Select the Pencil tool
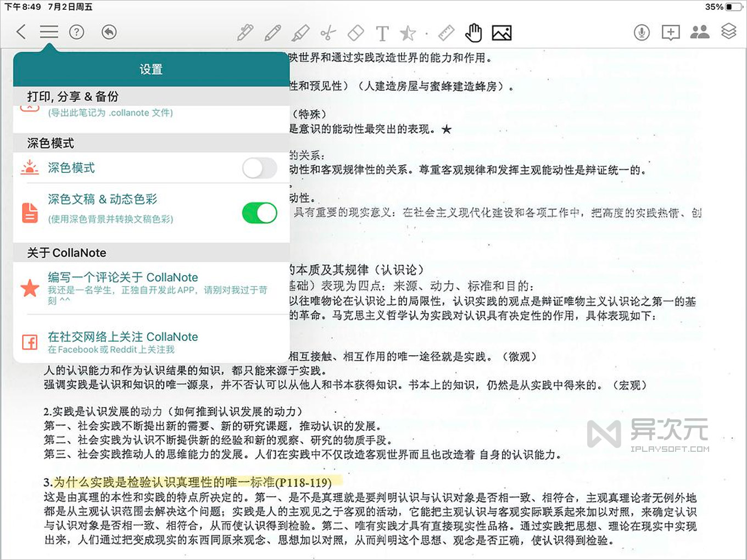747x560 pixels. (x=273, y=32)
